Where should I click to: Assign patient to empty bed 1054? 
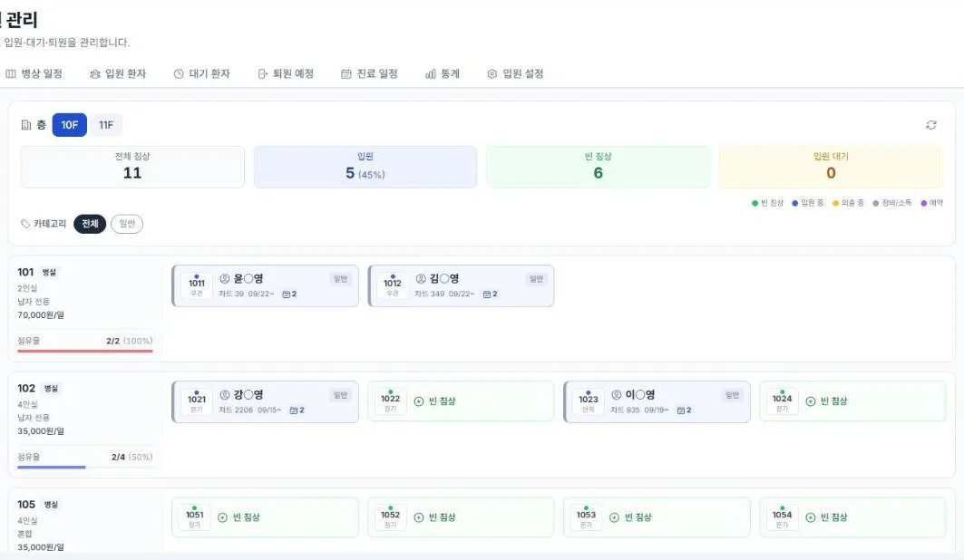852,517
